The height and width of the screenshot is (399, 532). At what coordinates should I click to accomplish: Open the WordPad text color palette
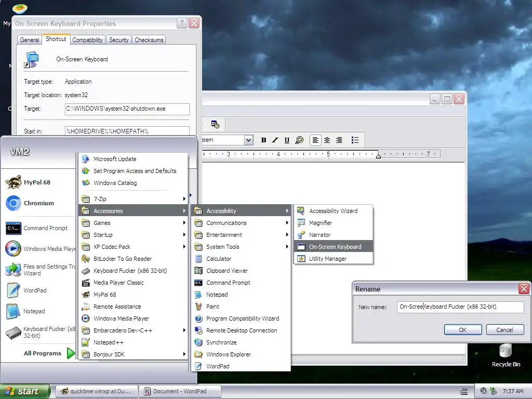pos(299,140)
